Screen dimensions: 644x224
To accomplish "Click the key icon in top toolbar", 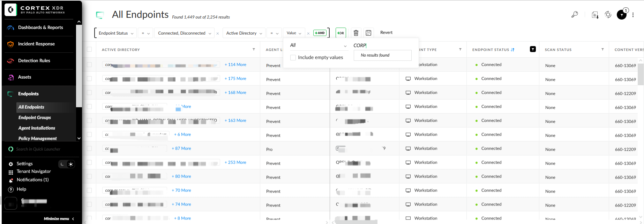I will 575,15.
